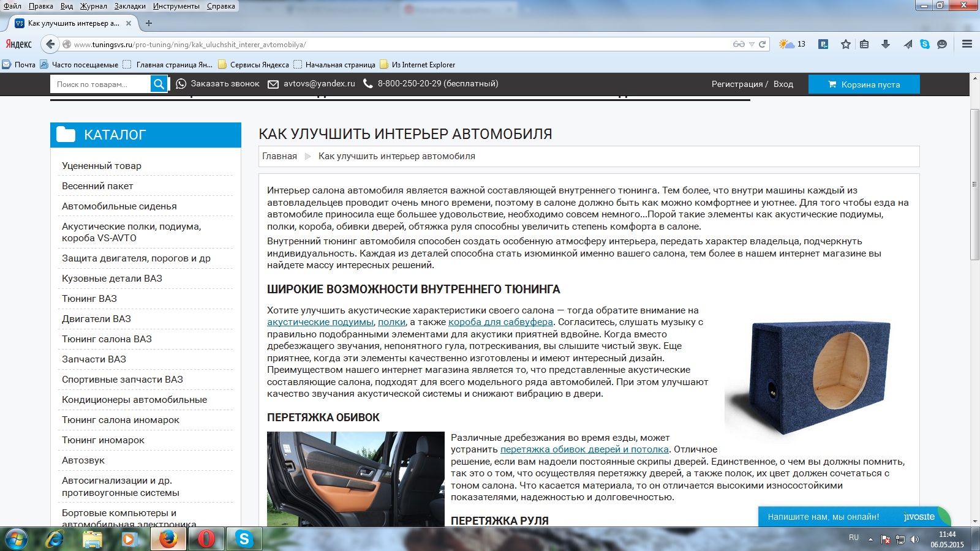This screenshot has width=980, height=551.
Task: Open Уцененный товар category
Action: pyautogui.click(x=102, y=165)
